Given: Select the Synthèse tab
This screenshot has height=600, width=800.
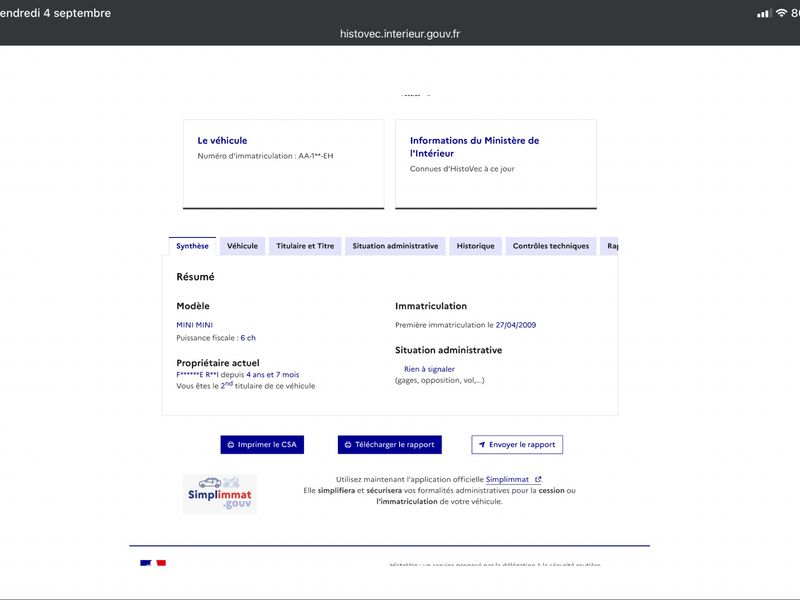Looking at the screenshot, I should (x=192, y=246).
